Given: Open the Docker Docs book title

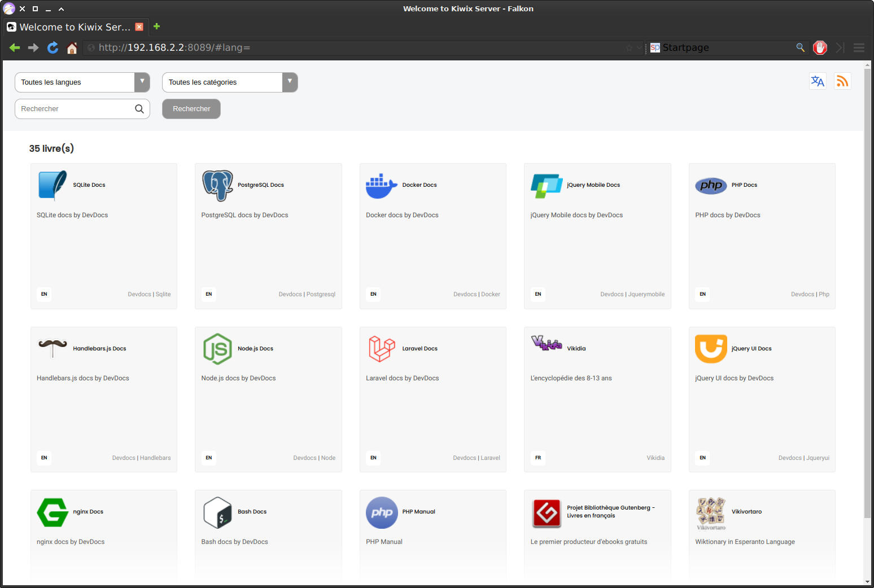Looking at the screenshot, I should 419,185.
